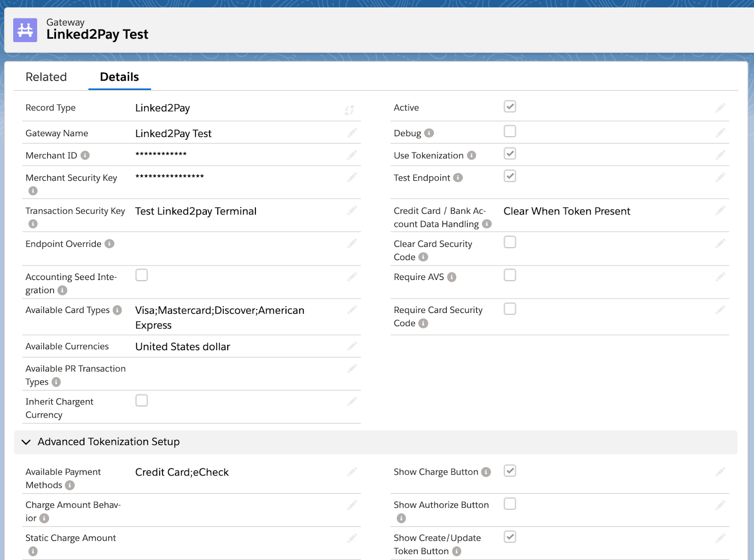Click the Gateway object icon in header
The image size is (754, 560).
pos(25,30)
